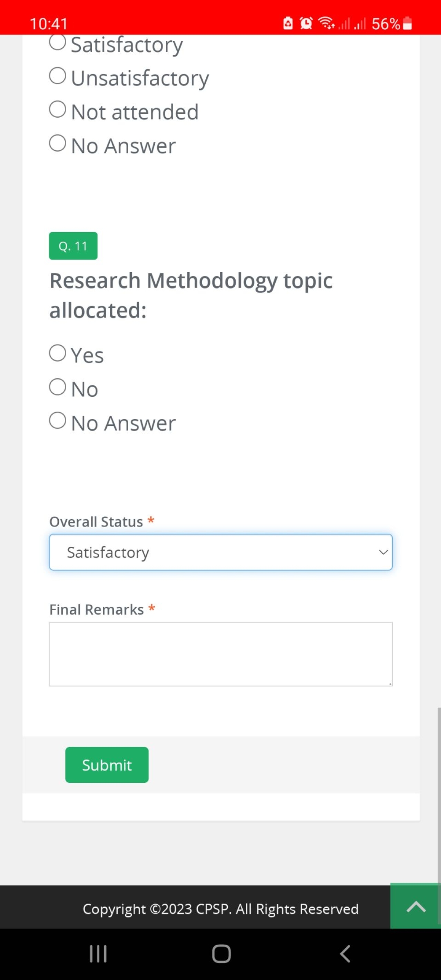This screenshot has height=980, width=441.
Task: Tap the clock time in status bar
Action: tap(49, 24)
